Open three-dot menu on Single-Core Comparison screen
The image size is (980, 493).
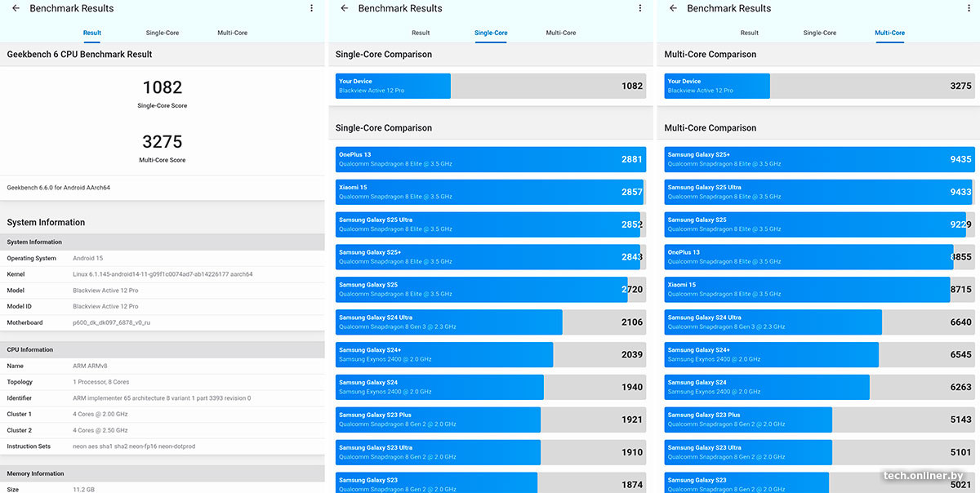[x=640, y=9]
